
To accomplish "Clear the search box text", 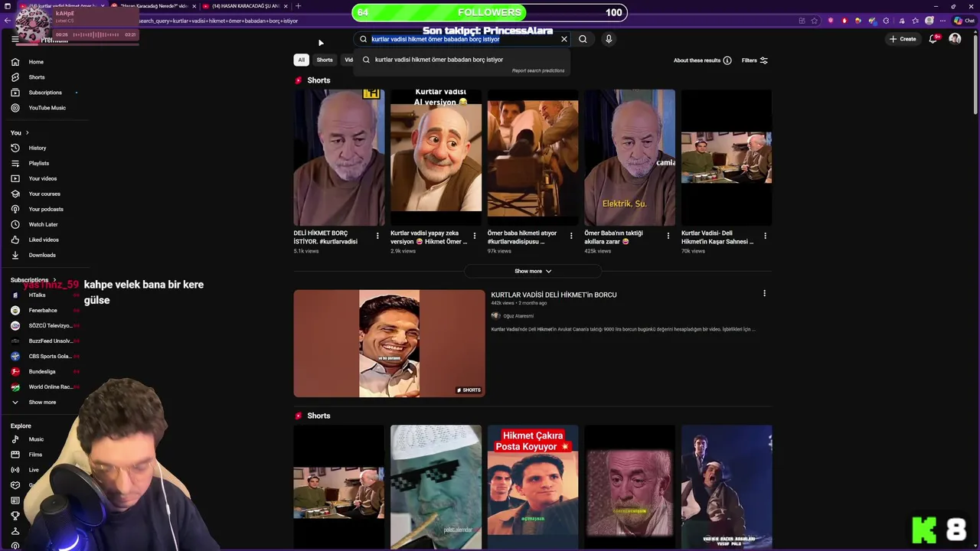I will coord(564,39).
